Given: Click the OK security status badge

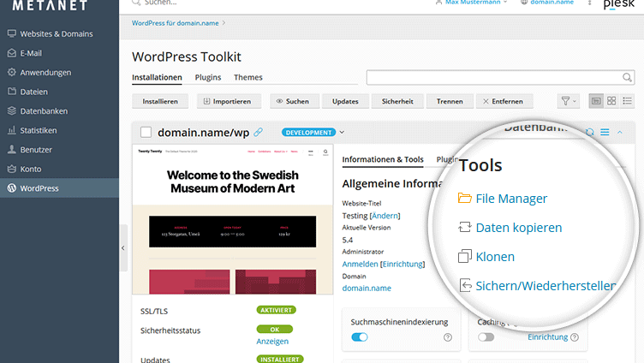Looking at the screenshot, I should pyautogui.click(x=274, y=330).
